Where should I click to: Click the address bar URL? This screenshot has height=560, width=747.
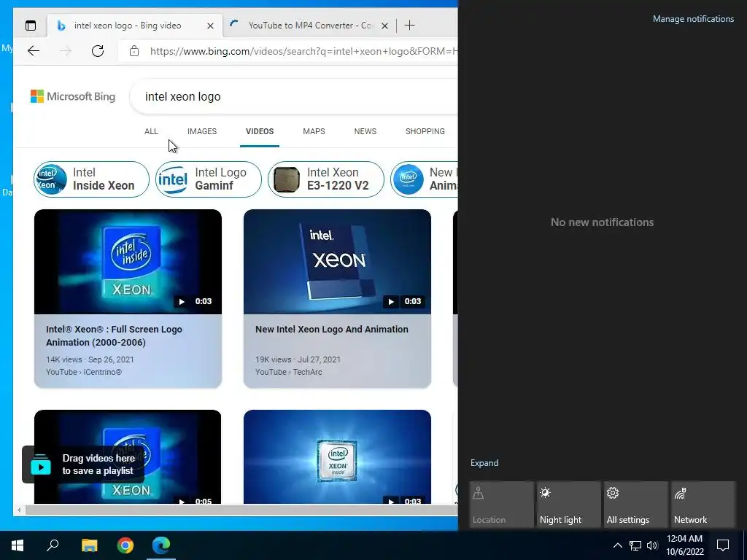point(303,51)
